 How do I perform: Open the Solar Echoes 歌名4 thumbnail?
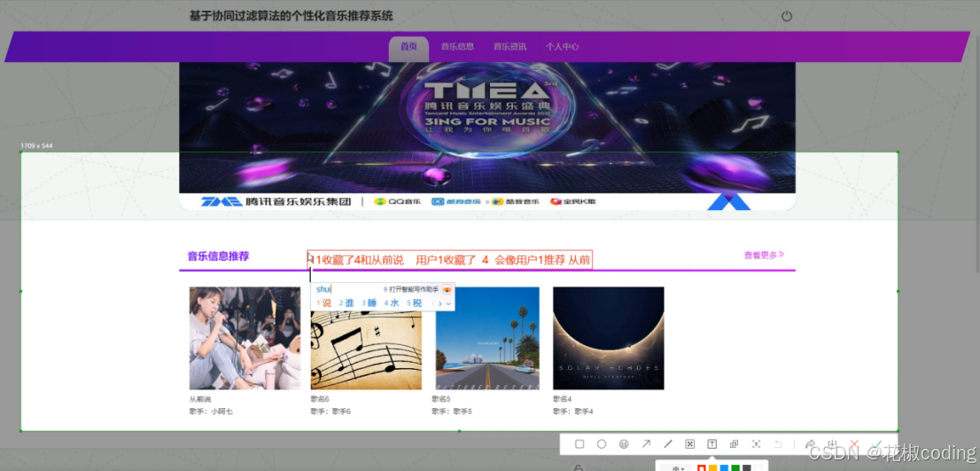pos(608,339)
